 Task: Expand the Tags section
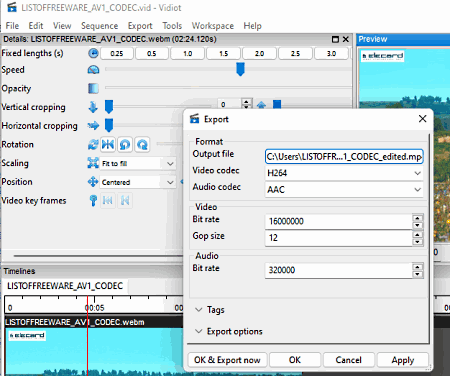(210, 310)
